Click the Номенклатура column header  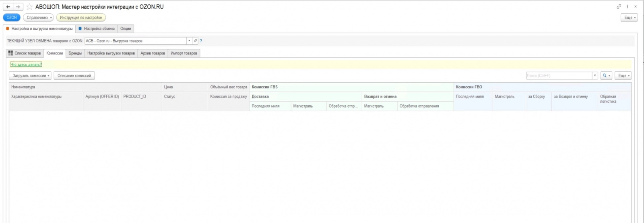pos(86,87)
